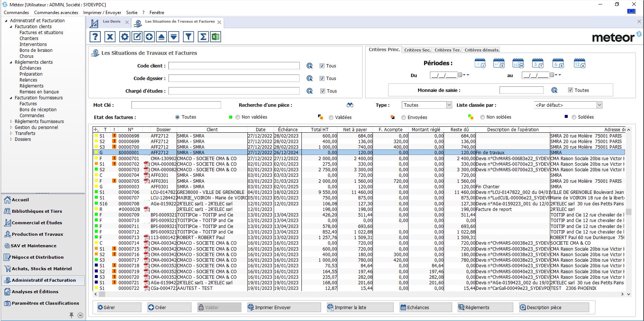Image resolution: width=644 pixels, height=321 pixels.
Task: Click lookup icon next to Code dossier
Action: click(x=310, y=79)
